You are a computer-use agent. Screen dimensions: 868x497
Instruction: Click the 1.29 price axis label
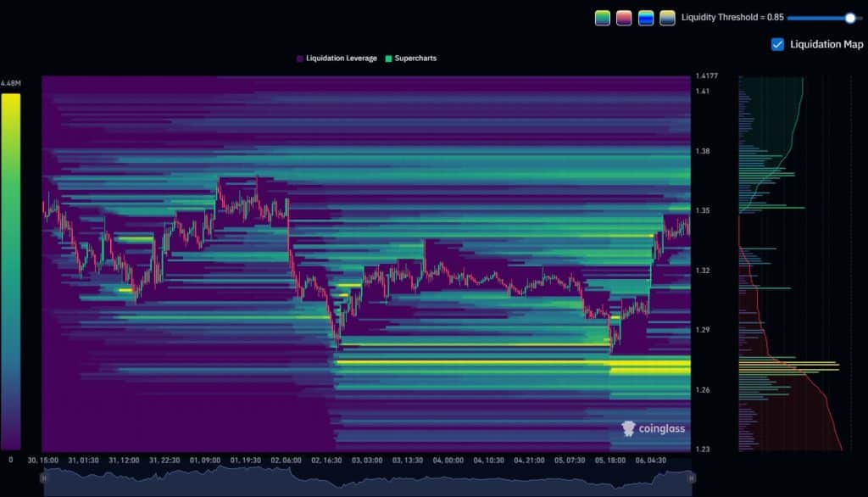point(703,330)
